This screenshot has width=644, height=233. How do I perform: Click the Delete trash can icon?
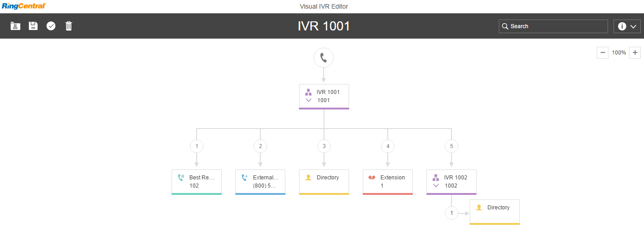point(69,26)
